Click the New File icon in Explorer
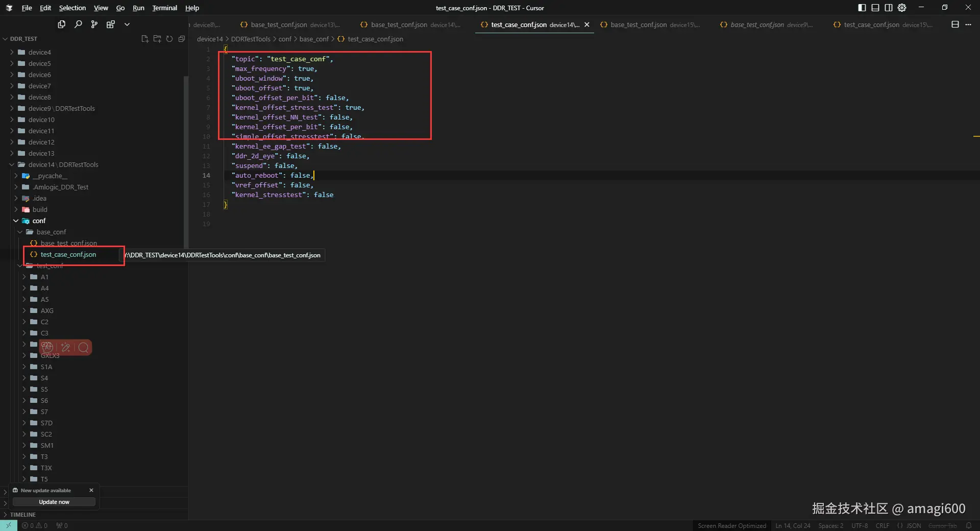980x531 pixels. click(x=145, y=39)
